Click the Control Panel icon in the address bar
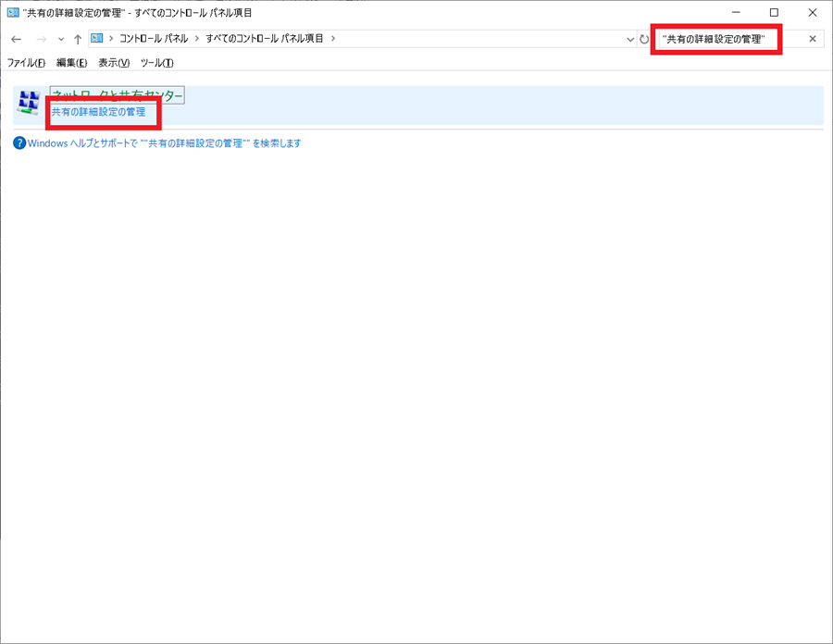Viewport: 833px width, 644px height. click(96, 39)
